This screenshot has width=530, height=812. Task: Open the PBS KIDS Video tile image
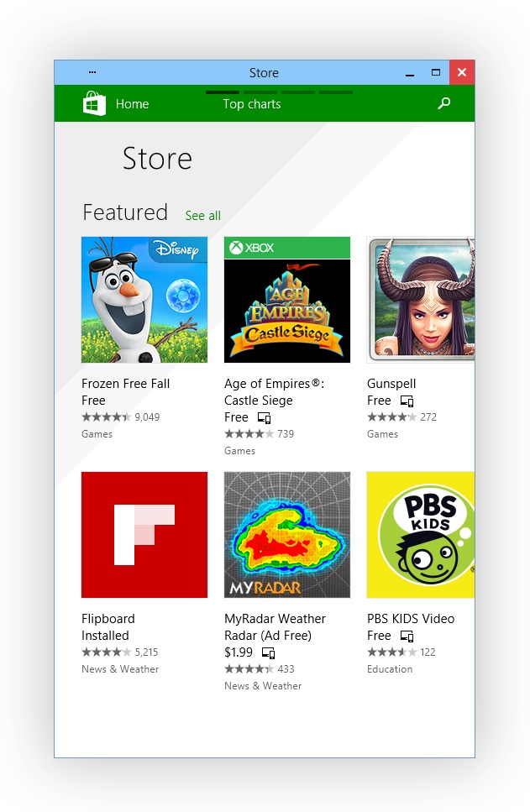point(420,535)
